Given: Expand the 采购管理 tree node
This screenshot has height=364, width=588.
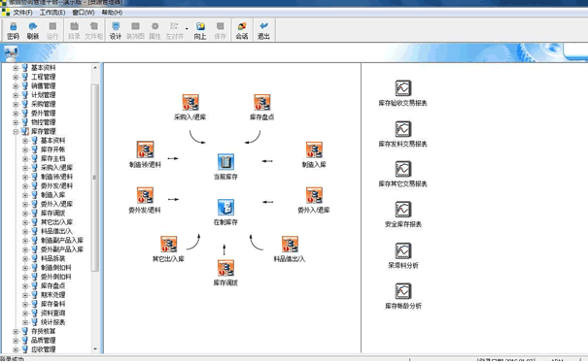Looking at the screenshot, I should click(16, 104).
